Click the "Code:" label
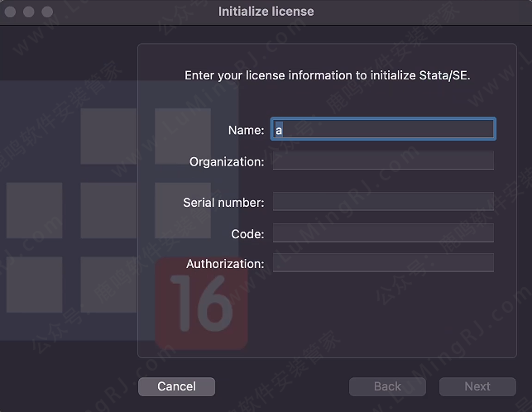 247,234
